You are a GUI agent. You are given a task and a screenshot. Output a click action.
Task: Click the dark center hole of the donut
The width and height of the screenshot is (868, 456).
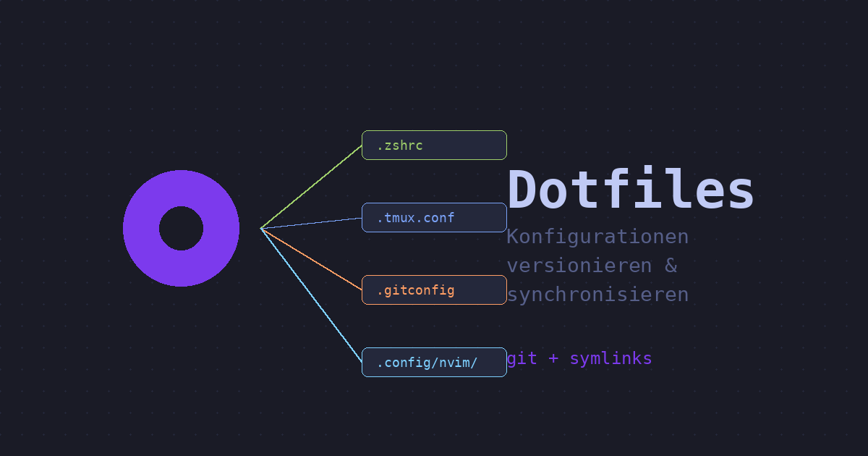tap(181, 228)
